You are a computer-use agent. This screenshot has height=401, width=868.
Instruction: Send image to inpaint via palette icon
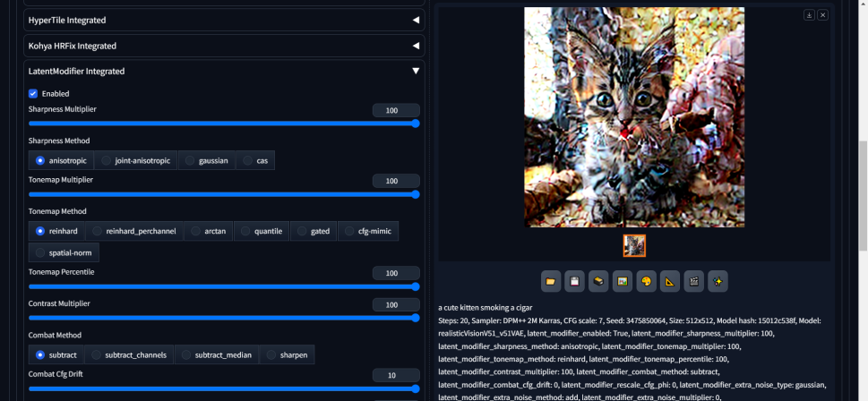pos(646,282)
